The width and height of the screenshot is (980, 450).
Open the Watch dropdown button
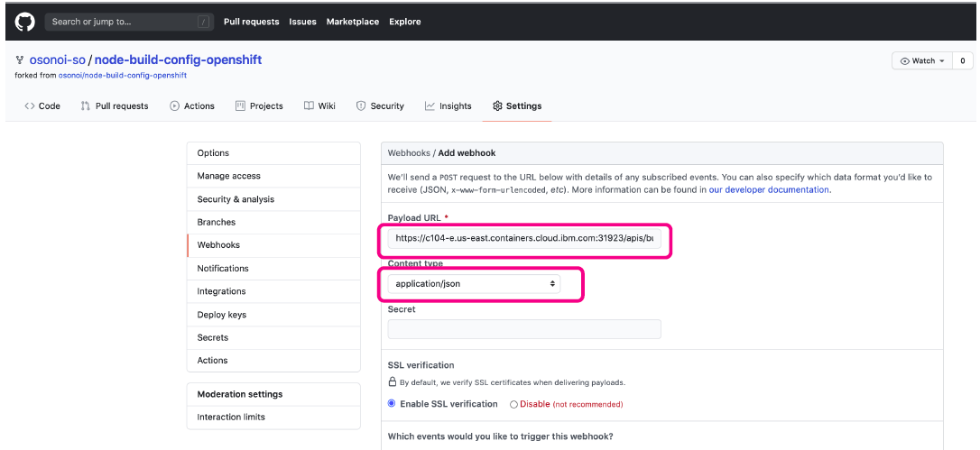coord(922,60)
